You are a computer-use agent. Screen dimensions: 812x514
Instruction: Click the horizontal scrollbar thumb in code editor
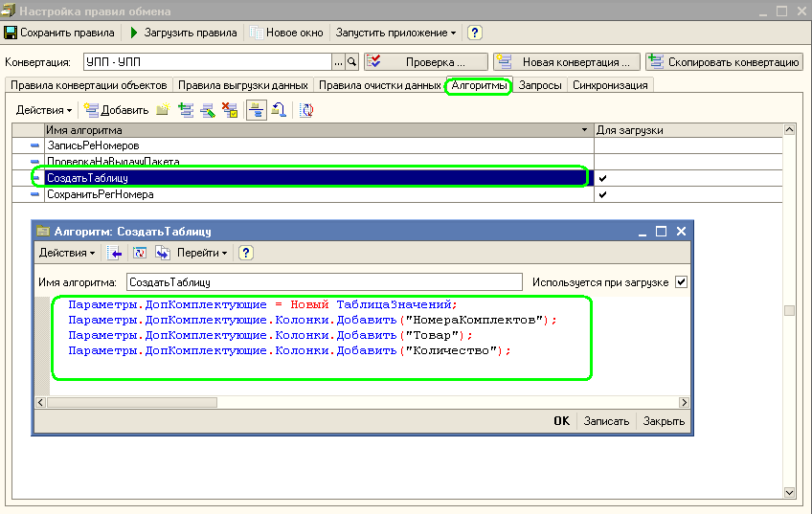tap(132, 402)
